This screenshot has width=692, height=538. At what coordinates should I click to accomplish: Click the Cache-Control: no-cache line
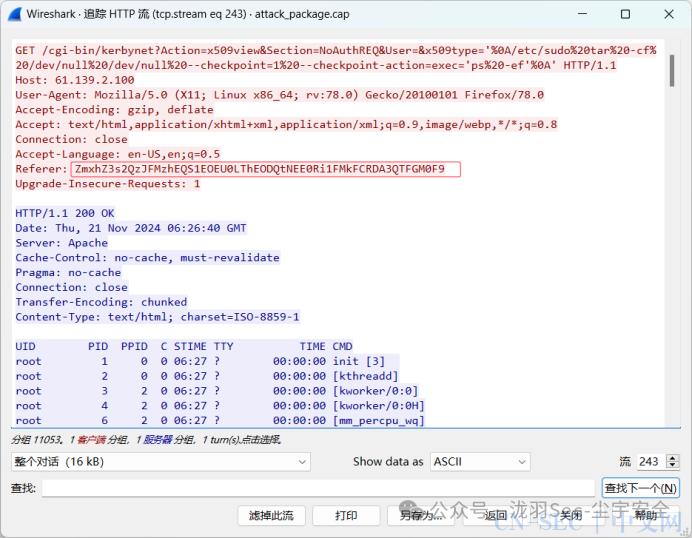[147, 258]
